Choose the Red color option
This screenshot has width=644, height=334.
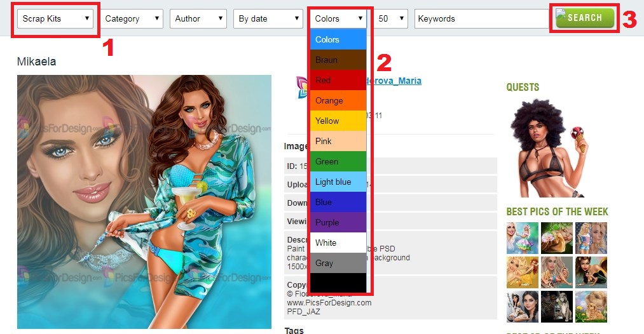click(x=338, y=80)
